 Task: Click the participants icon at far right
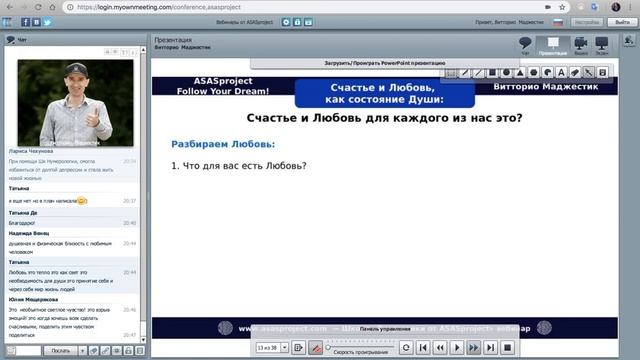[x=629, y=41]
